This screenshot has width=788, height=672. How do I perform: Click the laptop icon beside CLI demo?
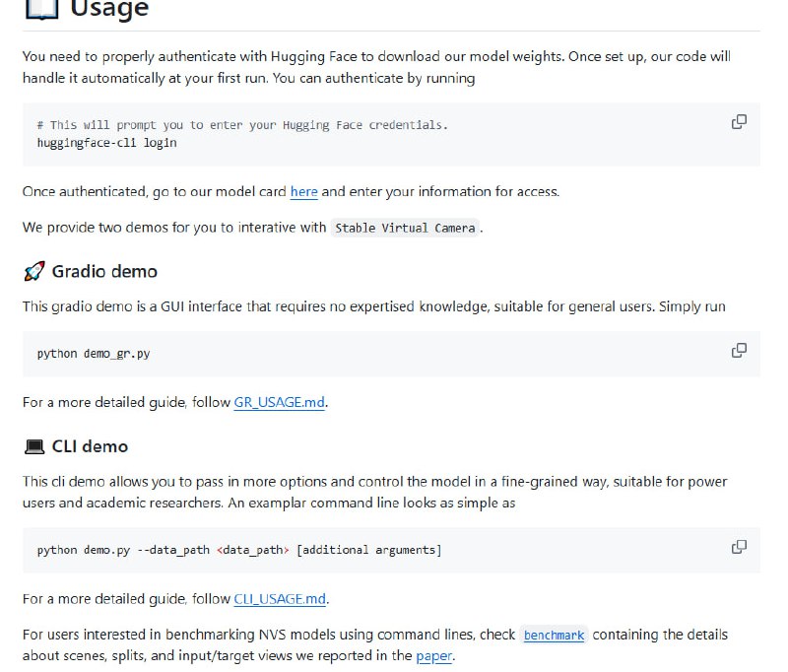pos(33,445)
